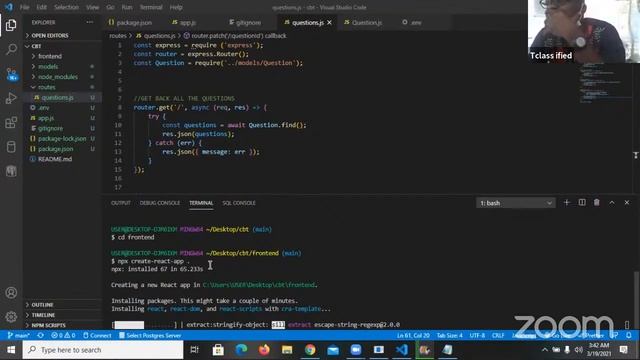Split the terminal pane
This screenshot has height=360, width=640.
tap(582, 202)
